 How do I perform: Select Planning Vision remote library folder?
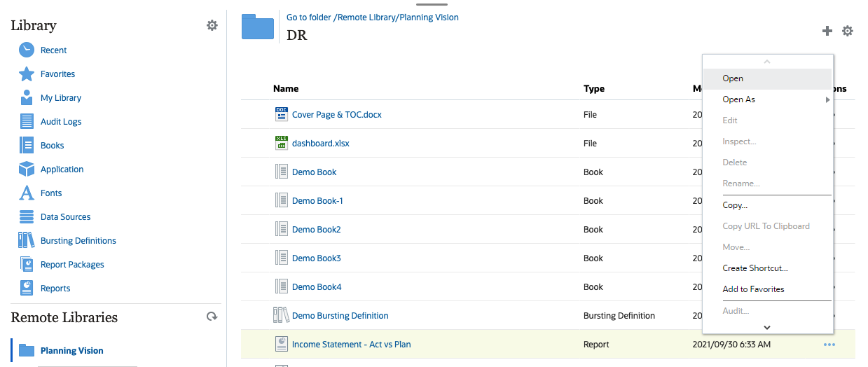coord(71,351)
